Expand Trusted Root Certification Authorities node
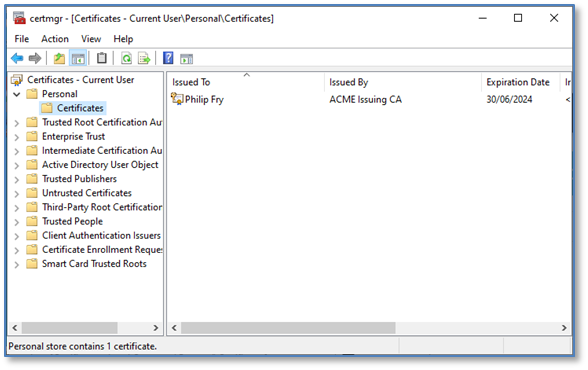Screen dimensions: 588x370 16,123
